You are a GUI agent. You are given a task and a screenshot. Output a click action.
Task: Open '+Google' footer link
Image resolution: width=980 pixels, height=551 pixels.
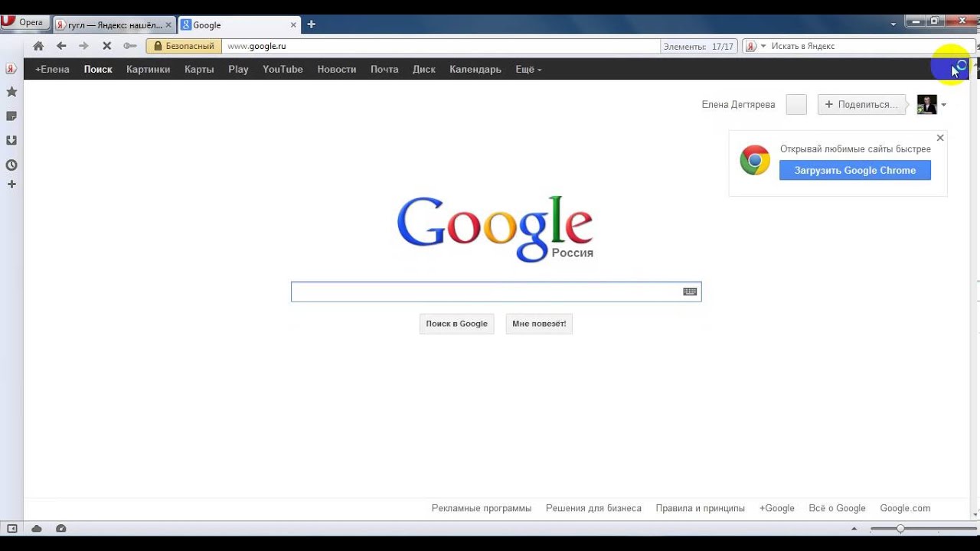click(777, 508)
